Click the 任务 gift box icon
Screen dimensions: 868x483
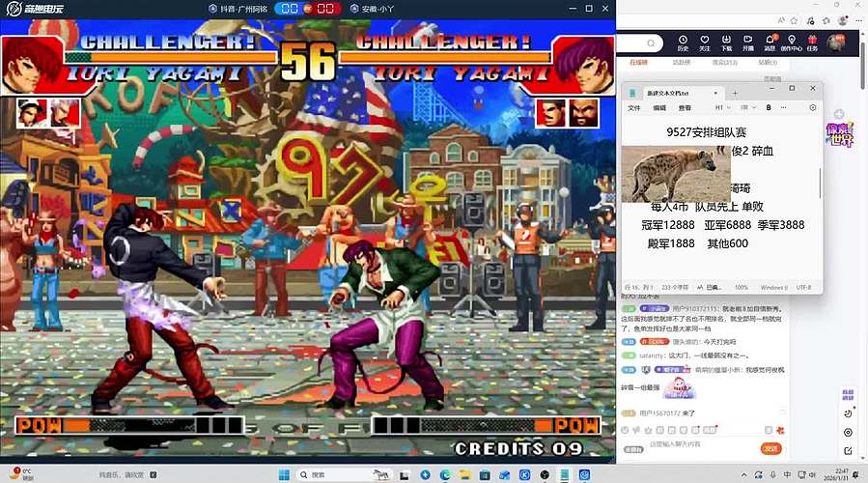click(x=812, y=42)
